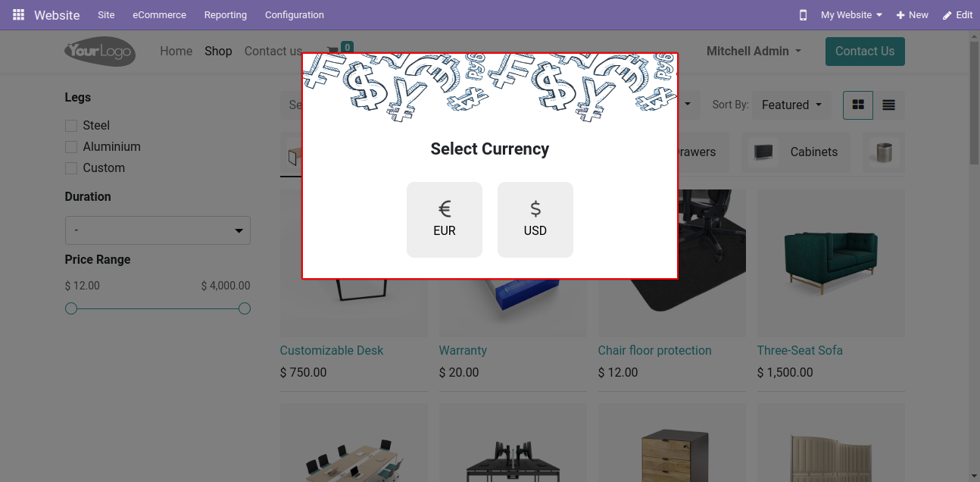This screenshot has width=980, height=482.
Task: Switch to list view layout icon
Action: coord(889,105)
